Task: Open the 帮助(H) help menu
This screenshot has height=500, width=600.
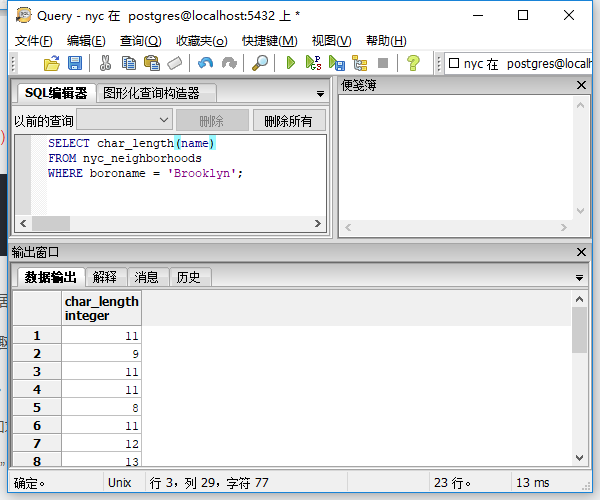Action: coord(386,41)
